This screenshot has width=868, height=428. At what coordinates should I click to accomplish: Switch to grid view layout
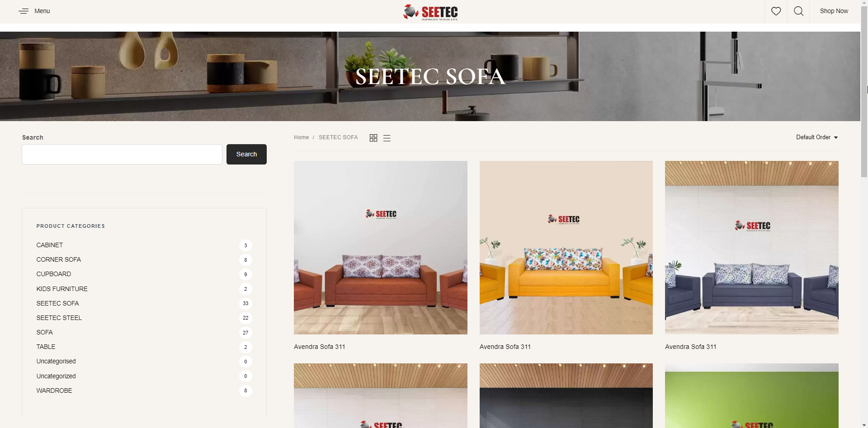pyautogui.click(x=373, y=138)
